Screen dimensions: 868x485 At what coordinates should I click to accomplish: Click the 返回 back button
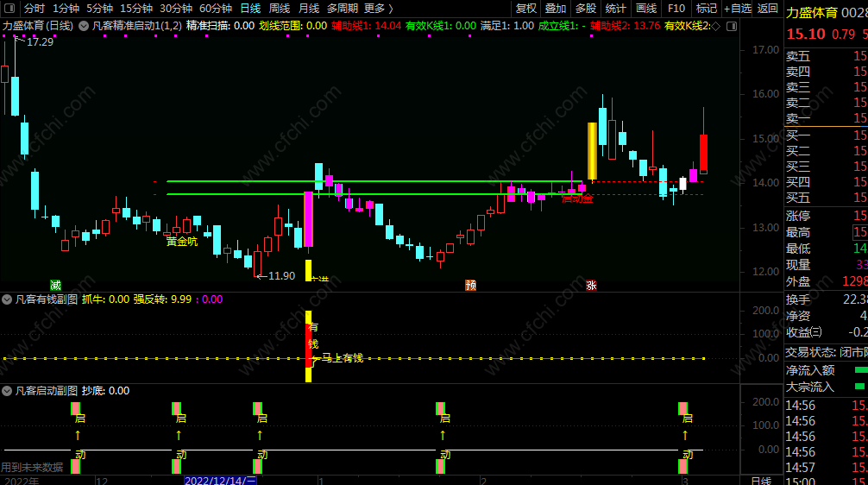tap(767, 9)
